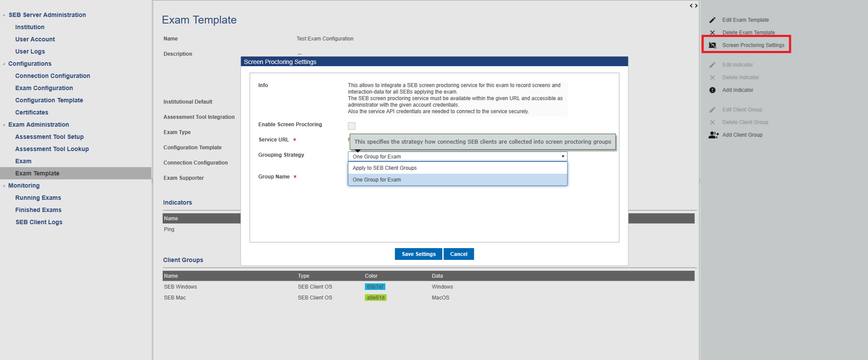Click the Add Indicator exclamation icon
This screenshot has width=868, height=360.
pos(712,90)
